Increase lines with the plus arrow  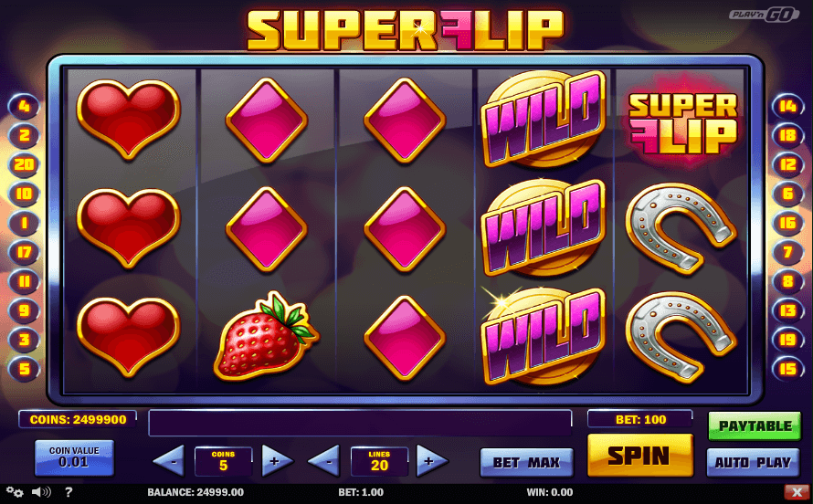tap(431, 460)
